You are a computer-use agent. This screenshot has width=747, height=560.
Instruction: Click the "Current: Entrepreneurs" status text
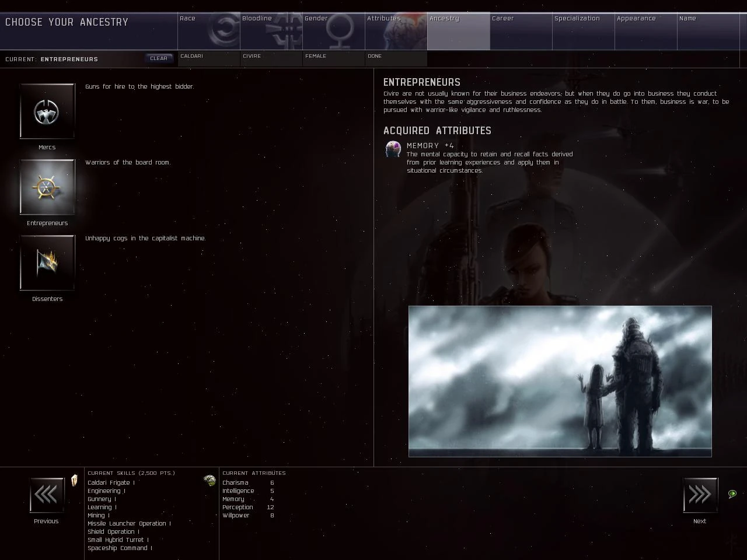point(52,59)
